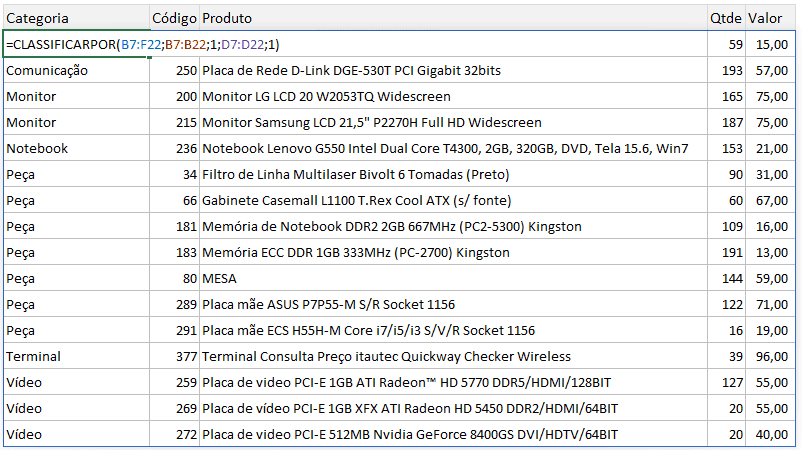
Task: Select the Categoria header cell
Action: tap(77, 18)
